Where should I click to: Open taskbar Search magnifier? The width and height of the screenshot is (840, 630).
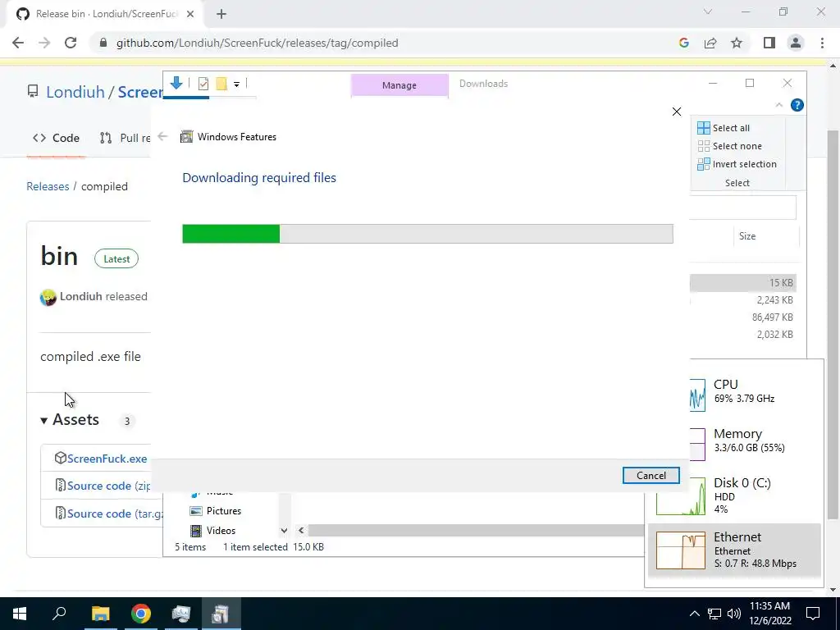coord(59,614)
